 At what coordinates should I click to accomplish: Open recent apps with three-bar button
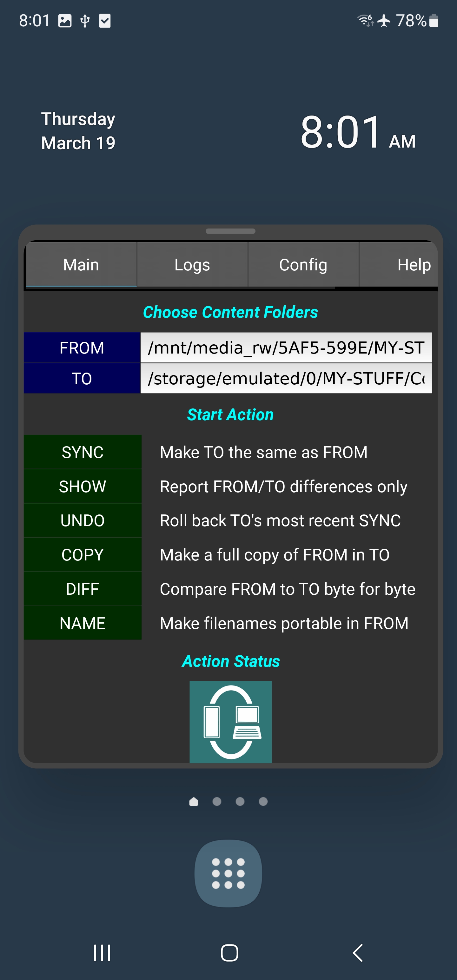tap(102, 953)
